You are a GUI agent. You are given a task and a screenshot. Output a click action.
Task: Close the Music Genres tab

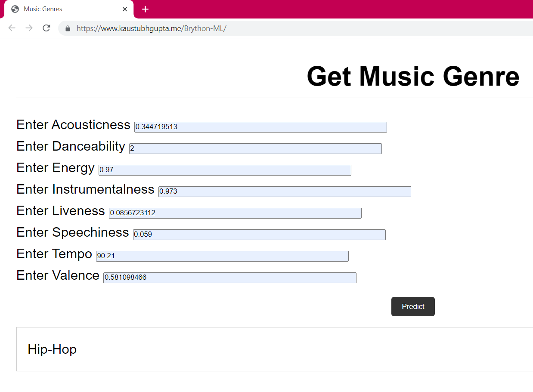click(125, 9)
